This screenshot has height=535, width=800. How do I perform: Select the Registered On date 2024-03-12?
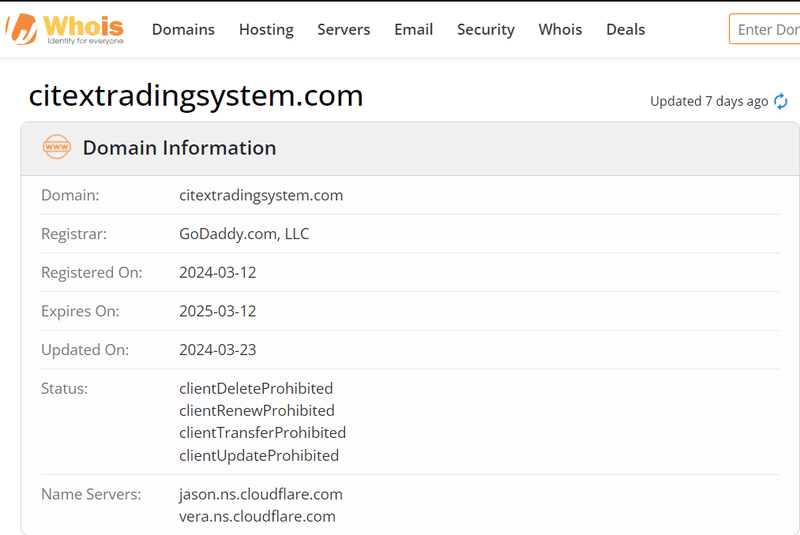tap(218, 272)
